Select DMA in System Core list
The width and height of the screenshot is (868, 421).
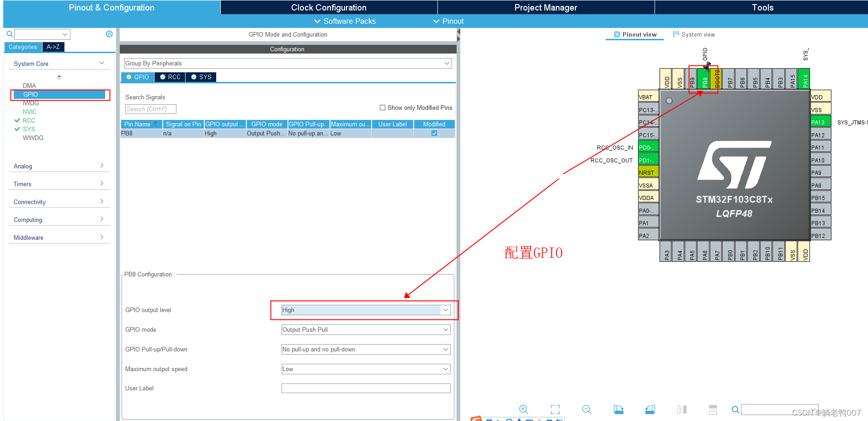(29, 86)
